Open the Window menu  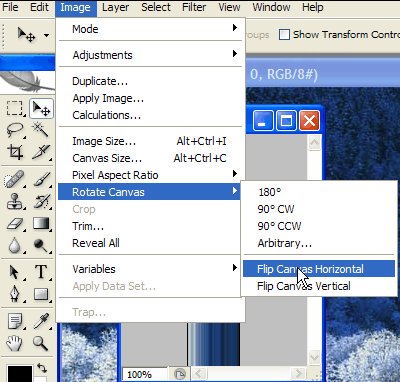click(271, 7)
